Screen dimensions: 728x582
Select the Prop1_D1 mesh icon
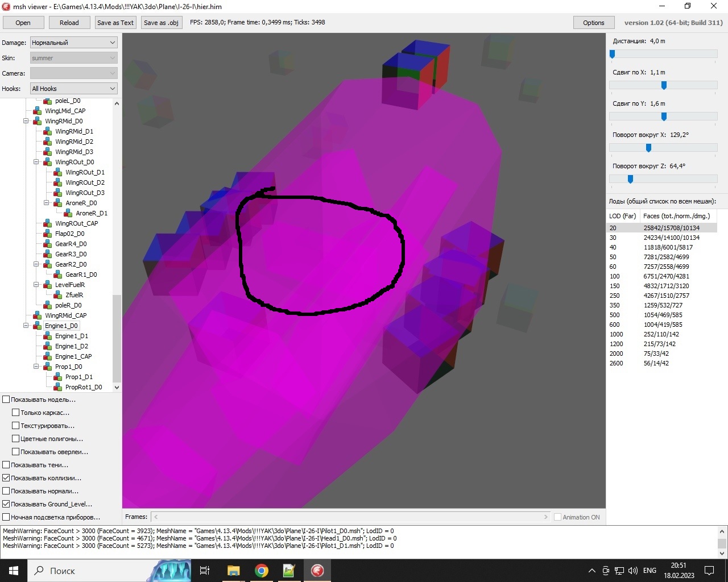click(x=58, y=377)
